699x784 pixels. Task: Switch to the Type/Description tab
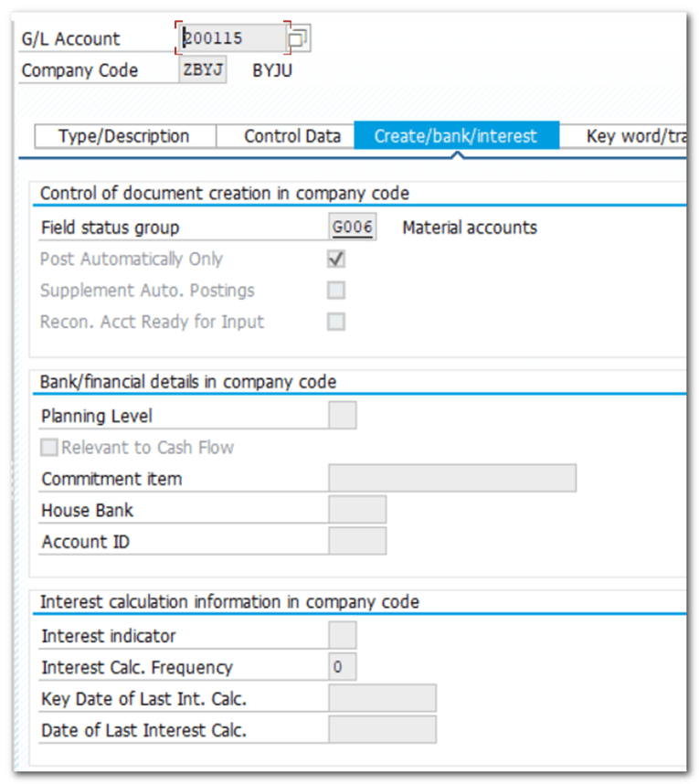click(124, 136)
